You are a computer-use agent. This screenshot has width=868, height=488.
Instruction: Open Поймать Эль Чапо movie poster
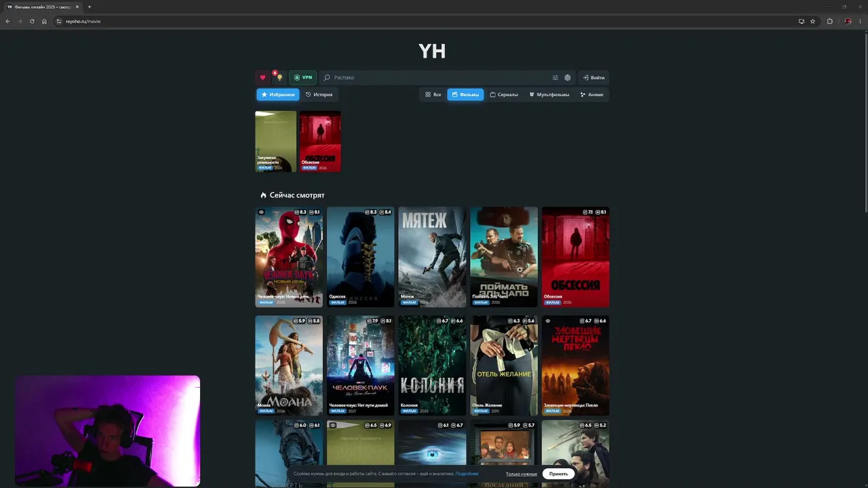click(504, 257)
